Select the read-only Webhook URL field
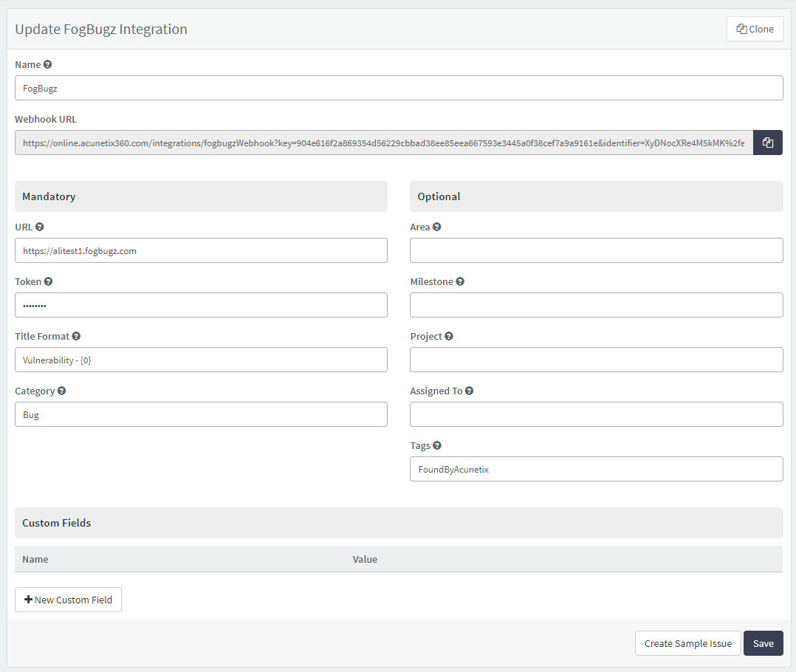Image resolution: width=796 pixels, height=672 pixels. pos(384,143)
